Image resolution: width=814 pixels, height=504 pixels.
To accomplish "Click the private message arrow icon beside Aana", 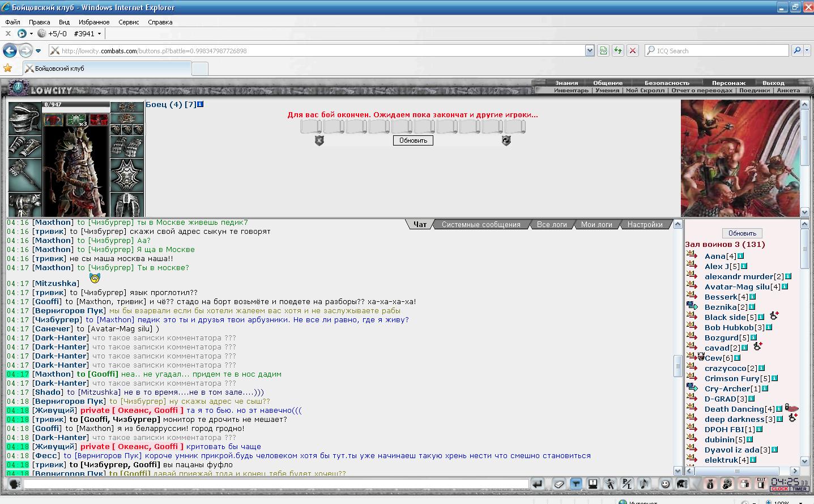I will tap(692, 255).
